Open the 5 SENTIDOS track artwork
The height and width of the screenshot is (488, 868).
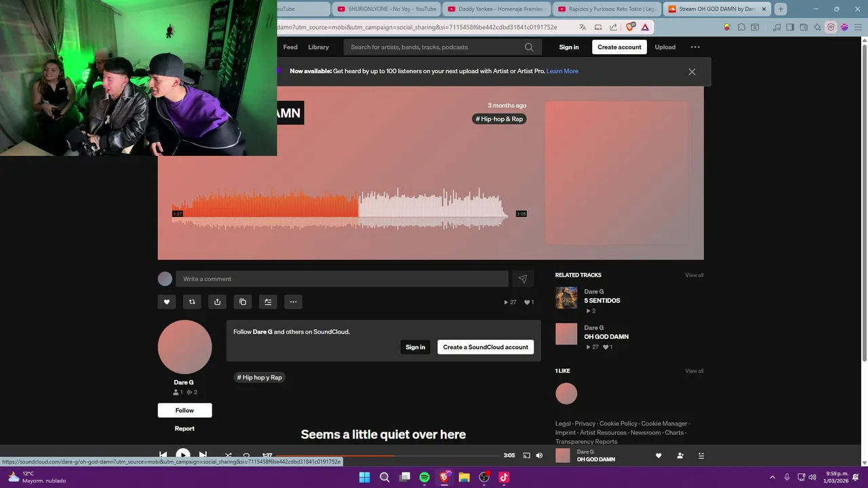click(566, 298)
